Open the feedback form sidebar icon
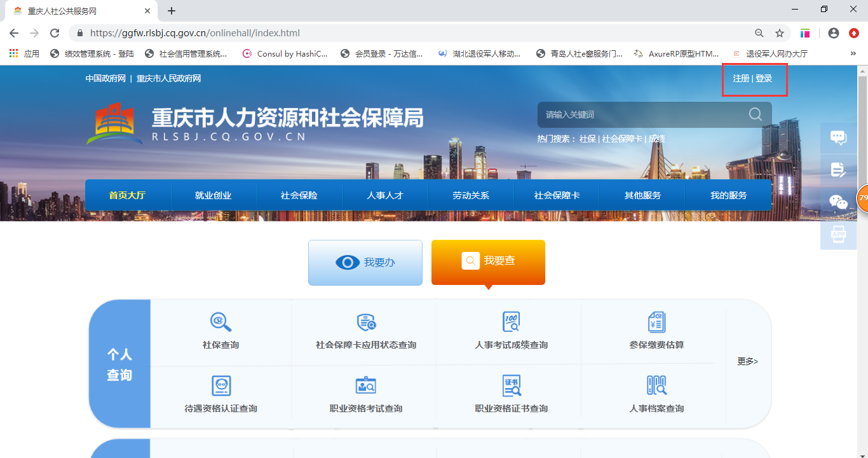This screenshot has height=458, width=868. click(x=839, y=170)
